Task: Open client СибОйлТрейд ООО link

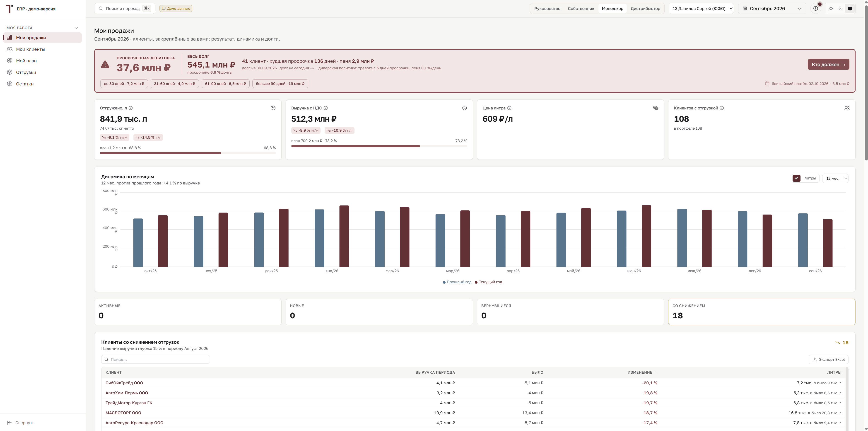Action: [124, 383]
